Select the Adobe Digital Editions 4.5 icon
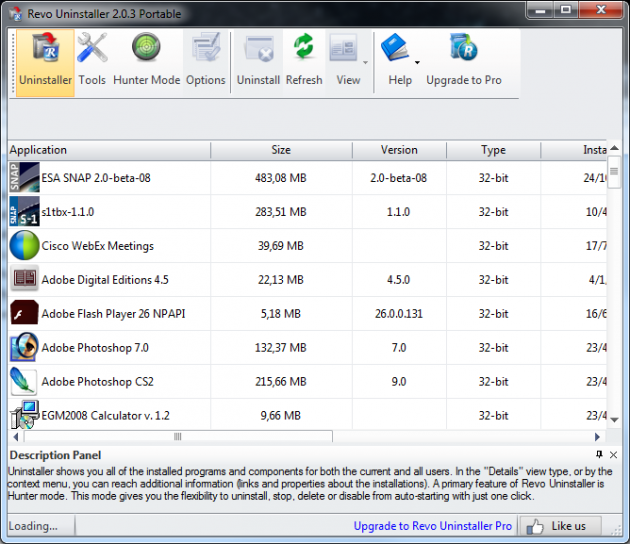 coord(25,278)
